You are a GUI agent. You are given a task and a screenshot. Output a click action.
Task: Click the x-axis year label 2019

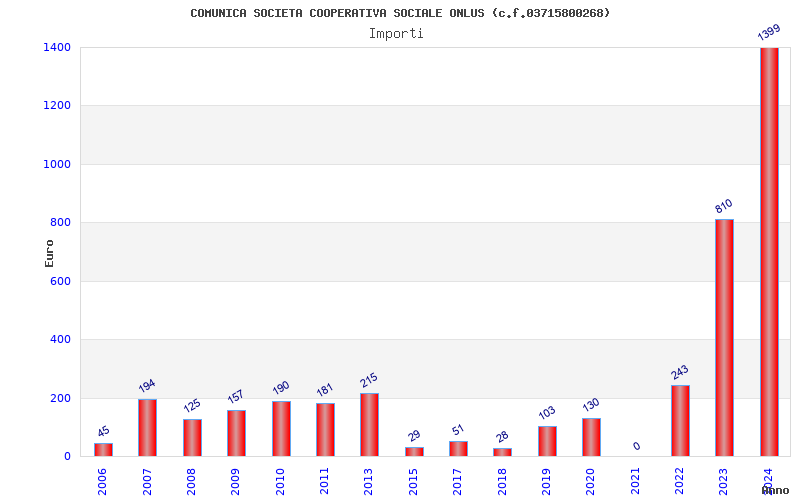[546, 482]
